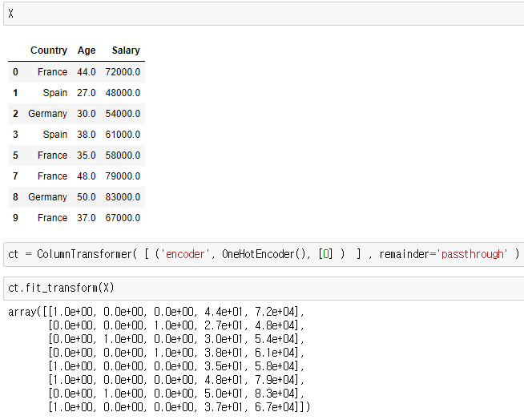Click OneHotEncoder() in the code cell
Image resolution: width=524 pixels, height=420 pixels.
point(264,254)
